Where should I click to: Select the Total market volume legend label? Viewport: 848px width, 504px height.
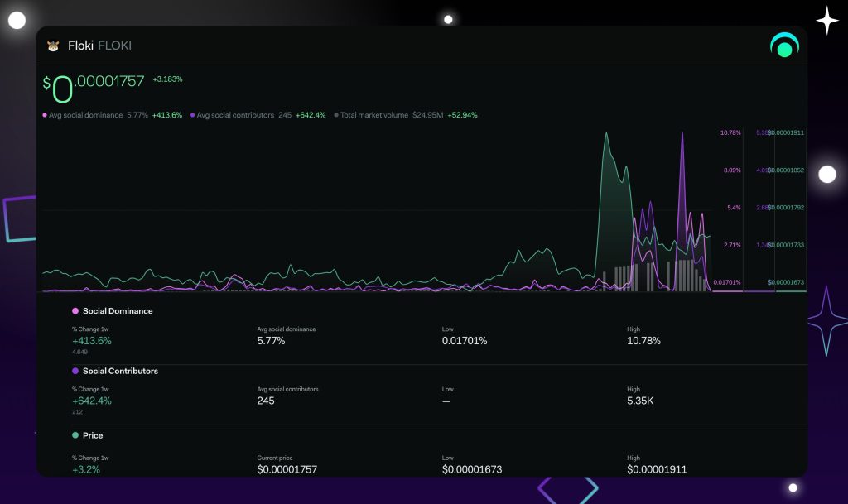pos(374,115)
